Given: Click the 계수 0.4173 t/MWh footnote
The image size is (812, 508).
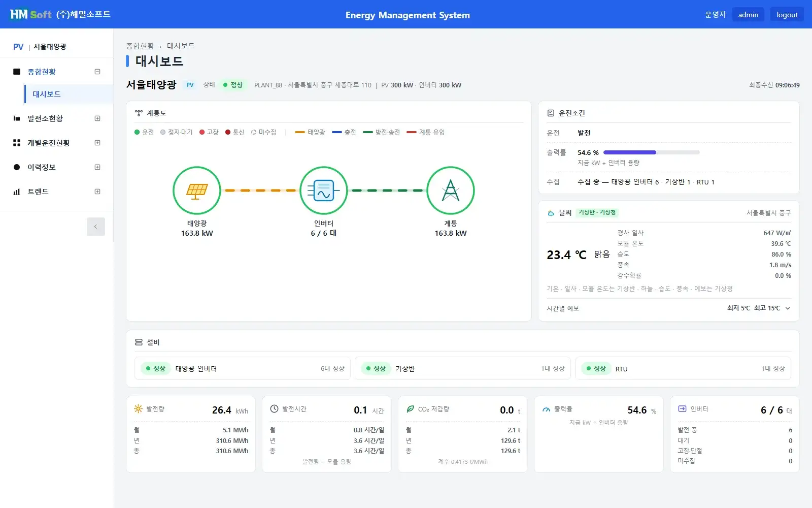Looking at the screenshot, I should click(x=463, y=462).
